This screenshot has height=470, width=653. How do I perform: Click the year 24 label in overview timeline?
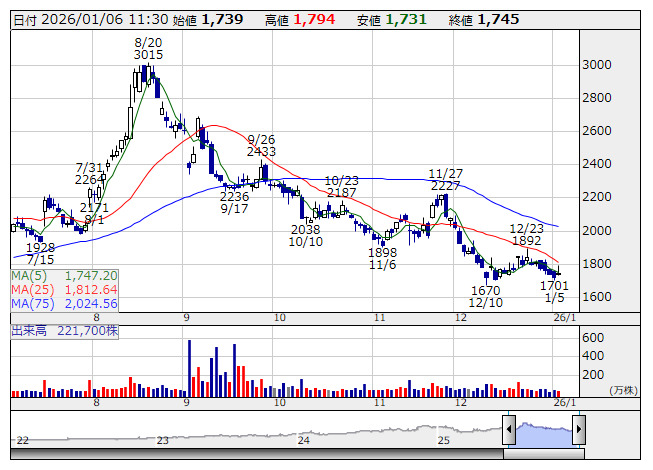303,440
